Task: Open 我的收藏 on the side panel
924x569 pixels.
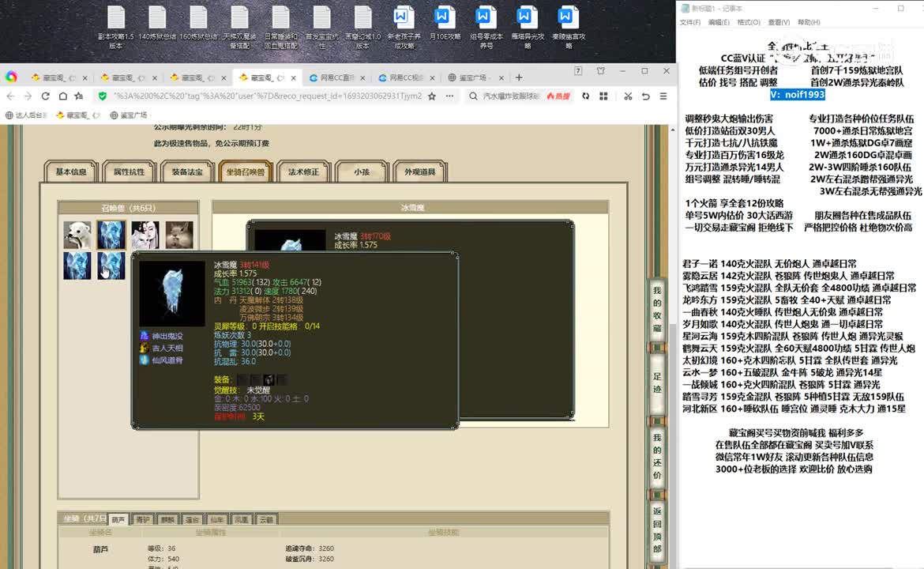Action: click(x=657, y=310)
